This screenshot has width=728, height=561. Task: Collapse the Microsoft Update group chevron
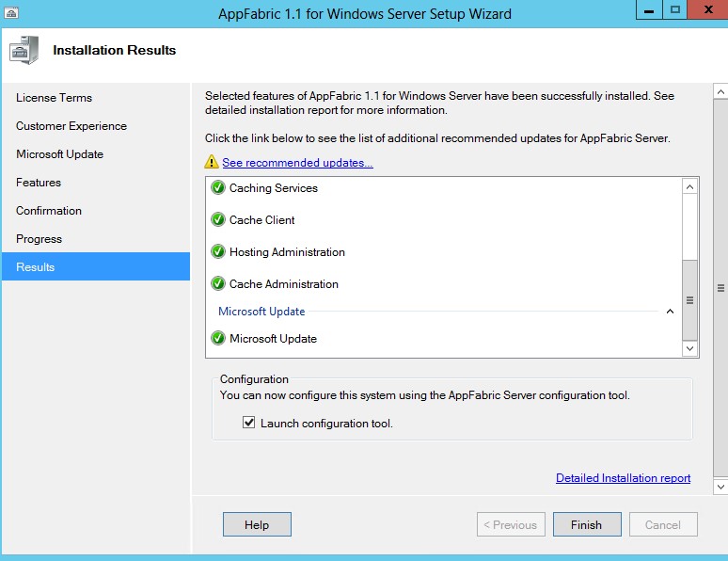point(670,312)
